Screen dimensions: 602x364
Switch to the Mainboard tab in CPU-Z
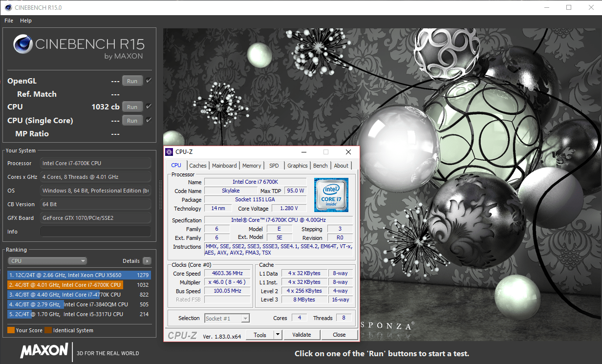224,166
